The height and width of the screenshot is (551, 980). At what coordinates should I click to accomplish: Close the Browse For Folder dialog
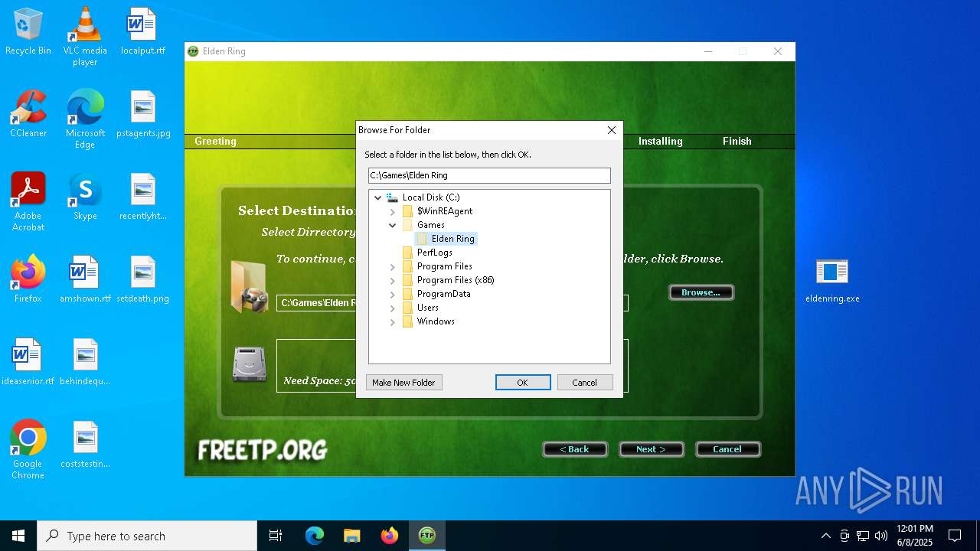pyautogui.click(x=612, y=130)
